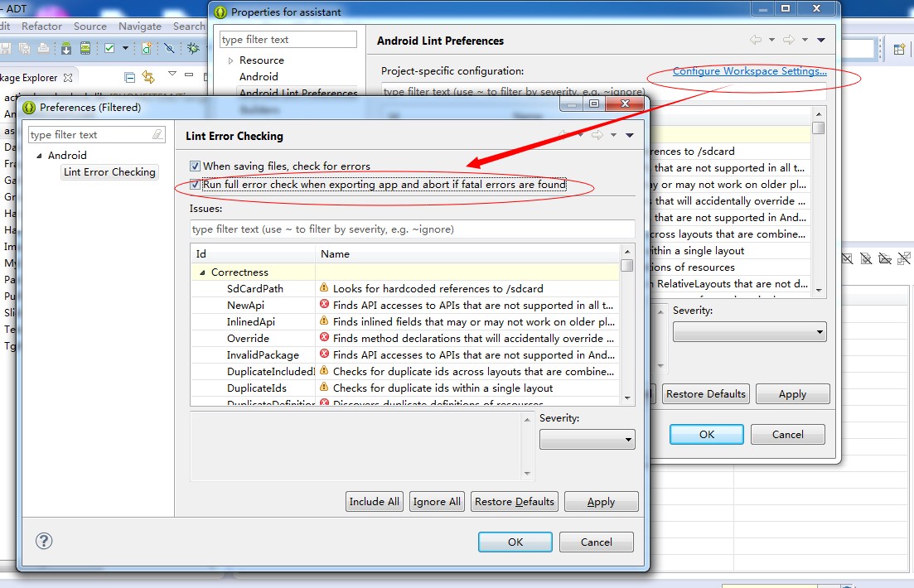Open the Refactor menu
The image size is (914, 588).
pyautogui.click(x=41, y=27)
